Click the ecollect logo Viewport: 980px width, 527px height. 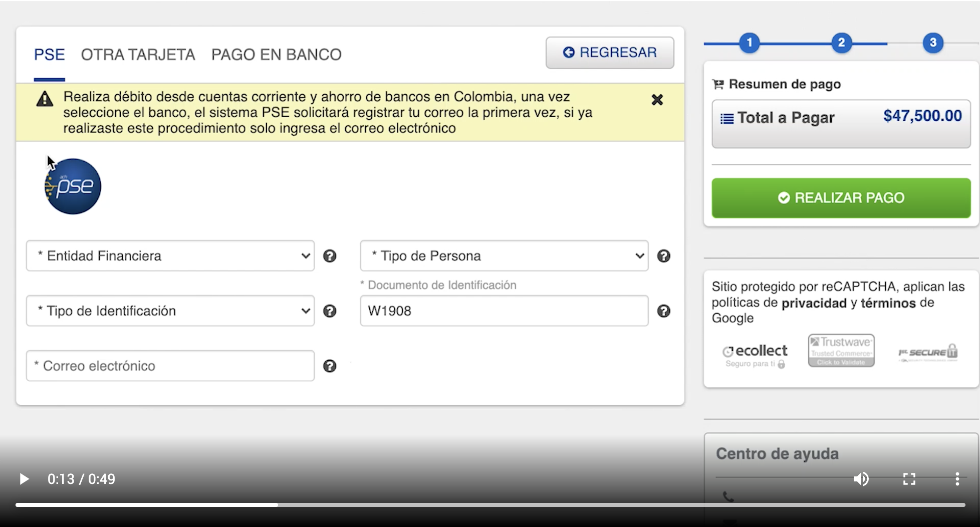(x=755, y=356)
